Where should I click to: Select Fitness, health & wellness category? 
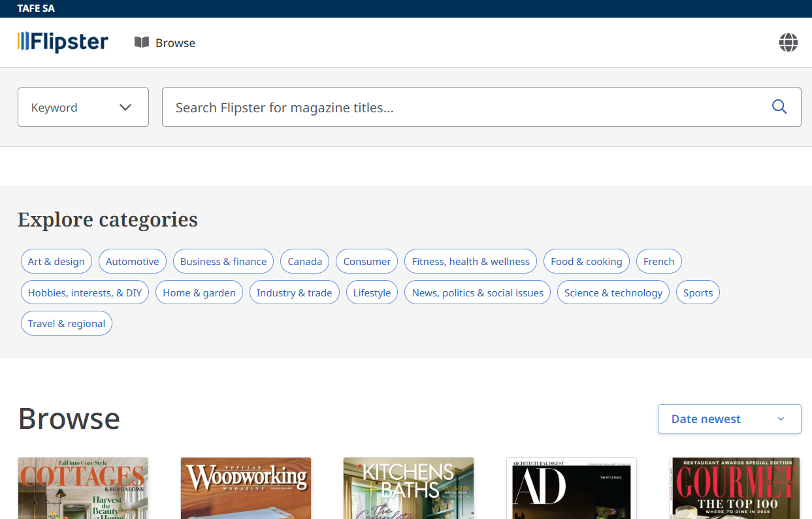pos(471,261)
